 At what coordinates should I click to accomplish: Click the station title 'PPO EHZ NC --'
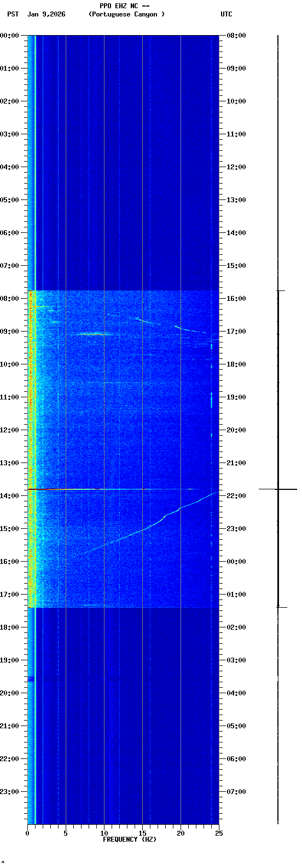tap(125, 6)
